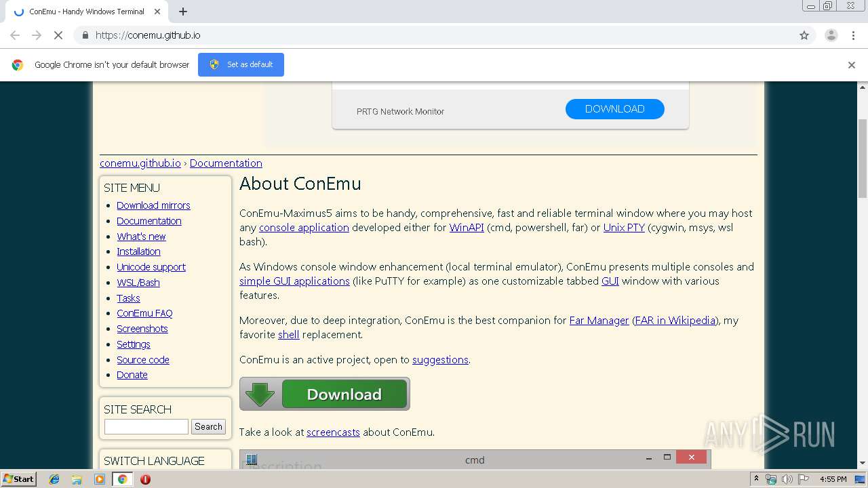
Task: Open Documentation in site menu
Action: (149, 221)
